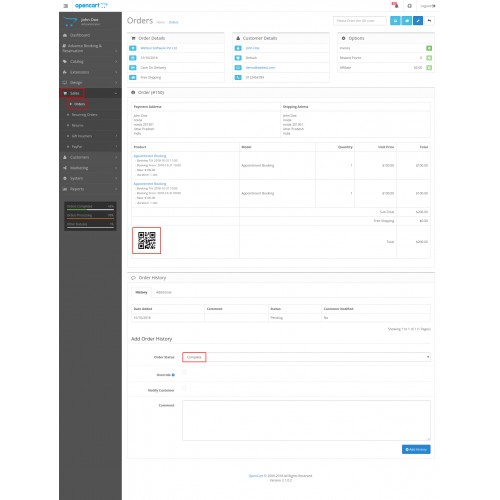Click the green add button in Affiliate row
This screenshot has height=500, width=500.
point(429,68)
